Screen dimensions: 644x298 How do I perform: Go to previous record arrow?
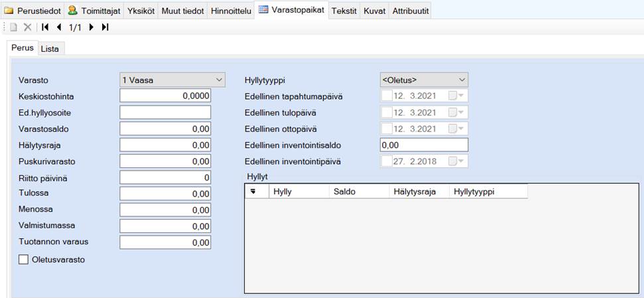pos(59,27)
